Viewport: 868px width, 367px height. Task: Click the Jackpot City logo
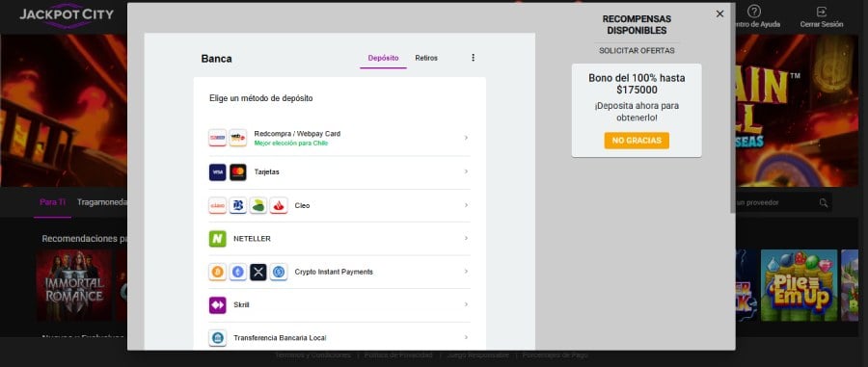(67, 15)
